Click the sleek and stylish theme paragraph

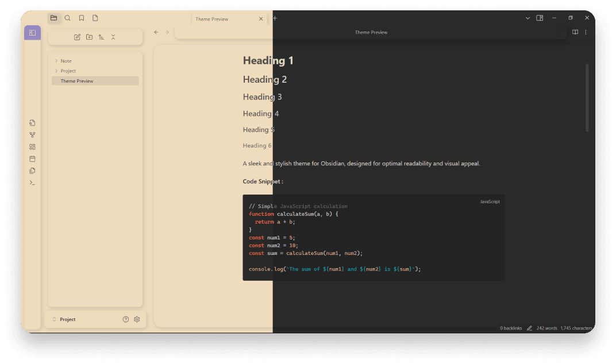361,164
